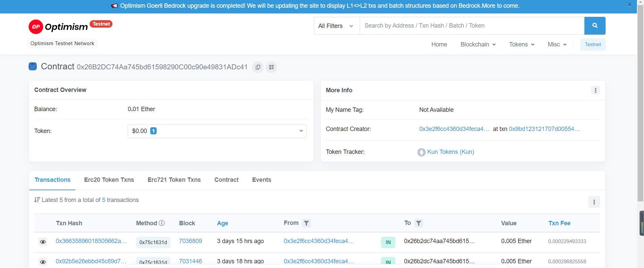Open block 7036809
This screenshot has height=268, width=644.
[x=190, y=241]
